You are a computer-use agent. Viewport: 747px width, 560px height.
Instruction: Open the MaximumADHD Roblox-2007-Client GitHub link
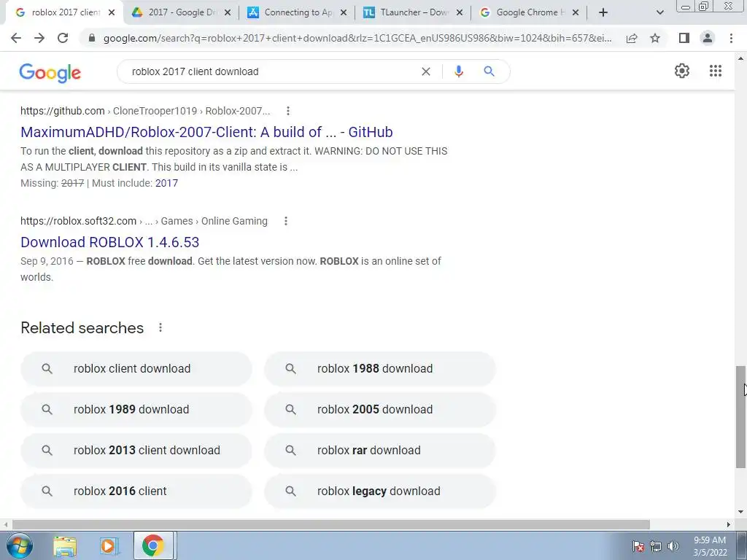(x=206, y=132)
